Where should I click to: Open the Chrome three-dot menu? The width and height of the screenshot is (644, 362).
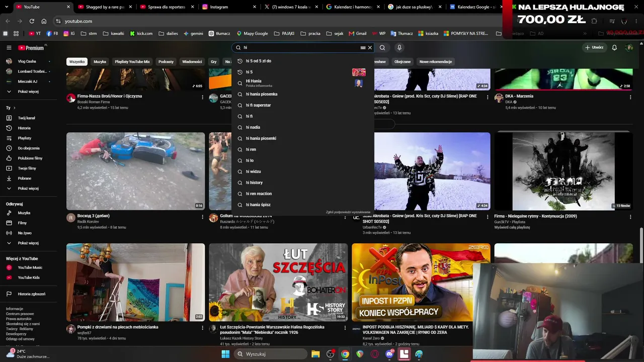(636, 21)
